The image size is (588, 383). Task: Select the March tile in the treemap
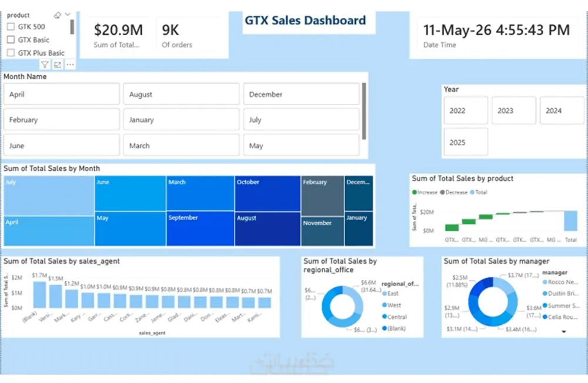[201, 193]
